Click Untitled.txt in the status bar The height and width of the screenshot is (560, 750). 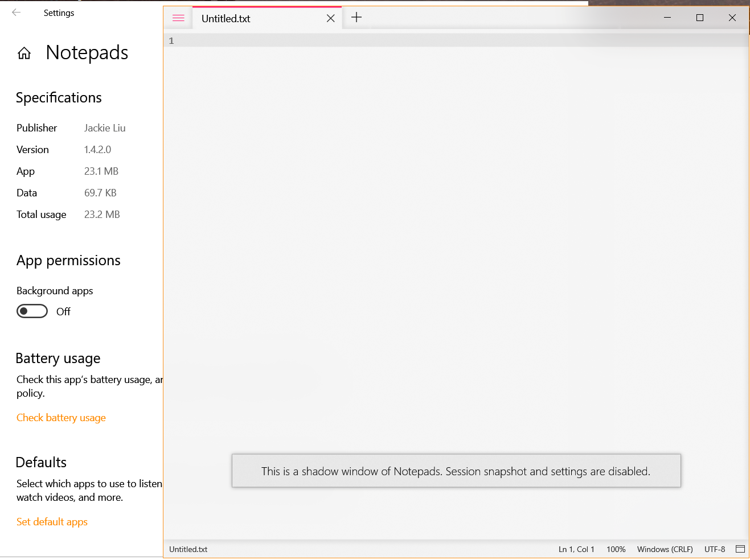pyautogui.click(x=188, y=549)
